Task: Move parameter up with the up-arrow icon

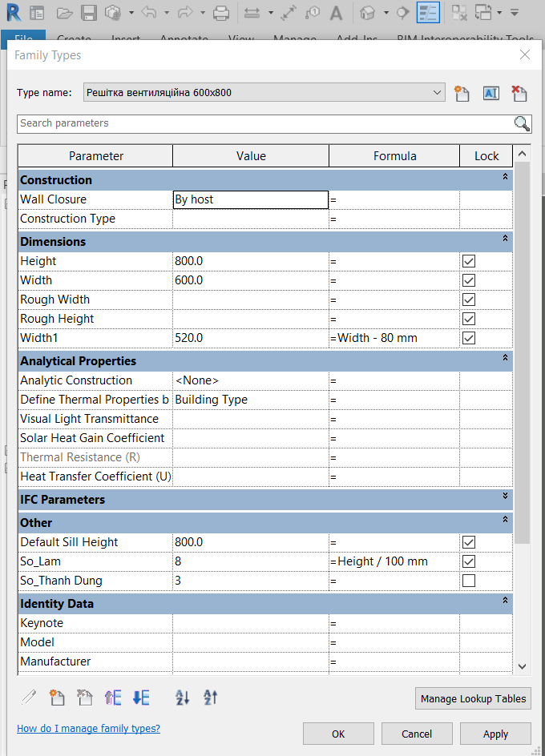Action: 112,698
